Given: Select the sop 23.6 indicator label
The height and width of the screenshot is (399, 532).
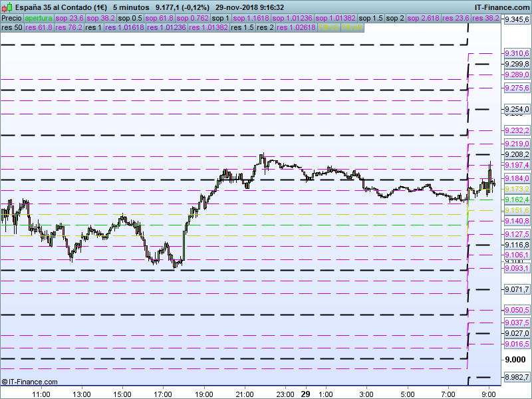Looking at the screenshot, I should 70,19.
